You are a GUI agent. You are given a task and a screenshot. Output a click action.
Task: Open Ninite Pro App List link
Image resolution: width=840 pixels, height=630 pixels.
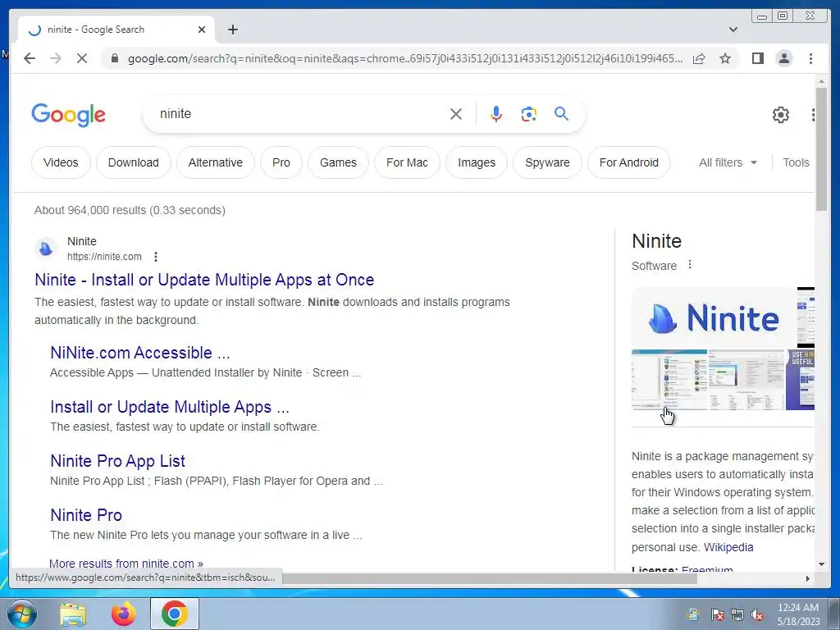pos(118,461)
